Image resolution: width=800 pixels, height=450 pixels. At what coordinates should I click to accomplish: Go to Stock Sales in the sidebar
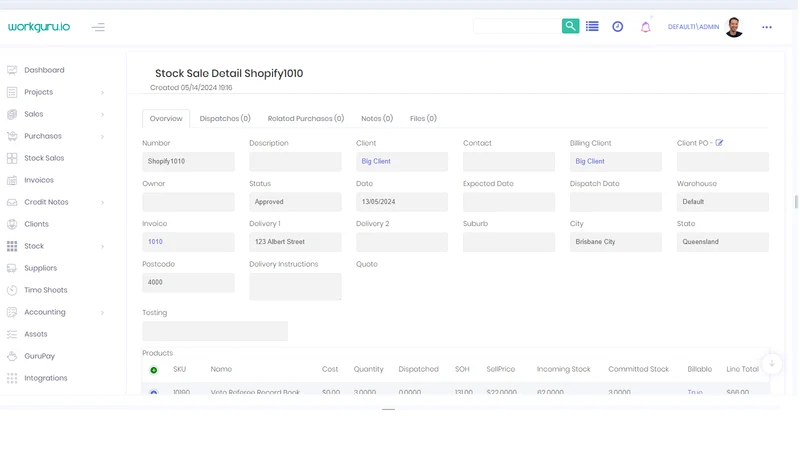(44, 158)
